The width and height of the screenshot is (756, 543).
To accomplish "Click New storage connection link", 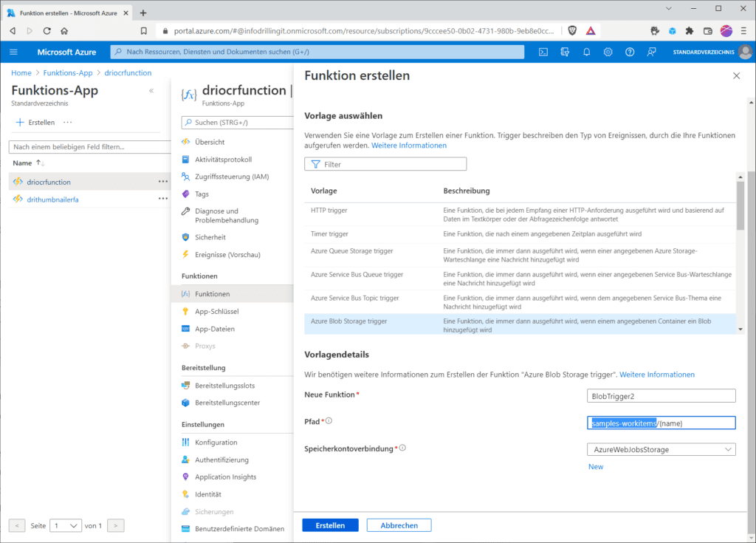I will click(x=596, y=467).
